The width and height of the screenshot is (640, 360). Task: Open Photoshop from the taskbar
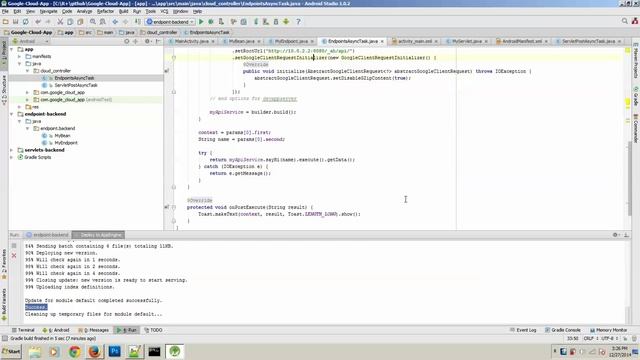(114, 351)
